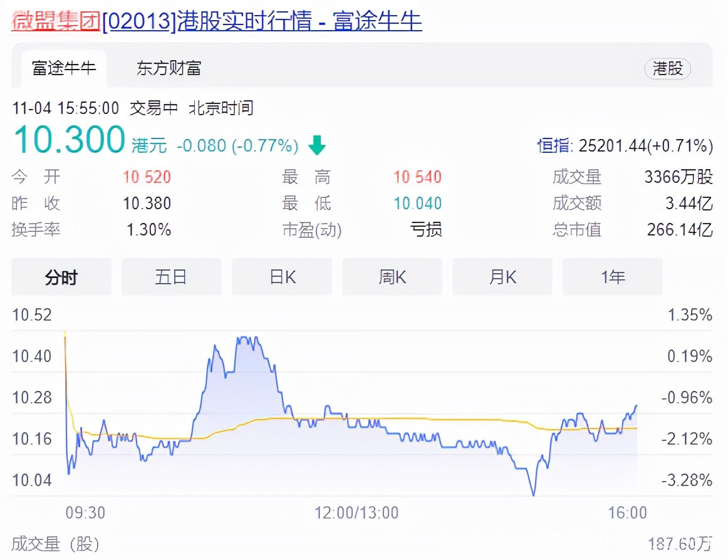Click the 今开 value 10.520

[x=147, y=177]
